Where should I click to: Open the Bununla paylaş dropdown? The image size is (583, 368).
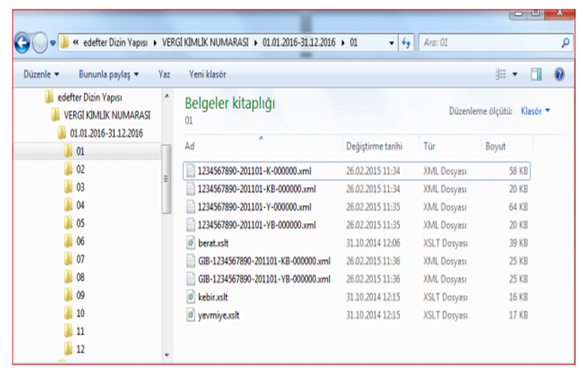[x=109, y=74]
